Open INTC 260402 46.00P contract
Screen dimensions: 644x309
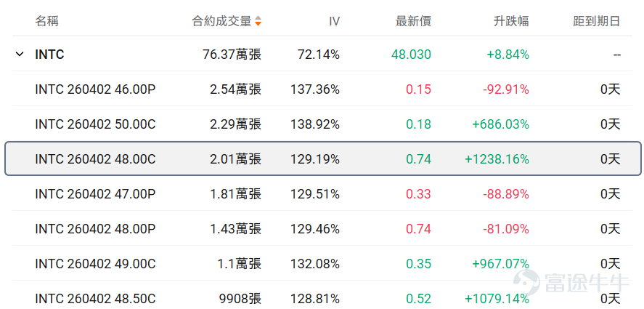[95, 89]
